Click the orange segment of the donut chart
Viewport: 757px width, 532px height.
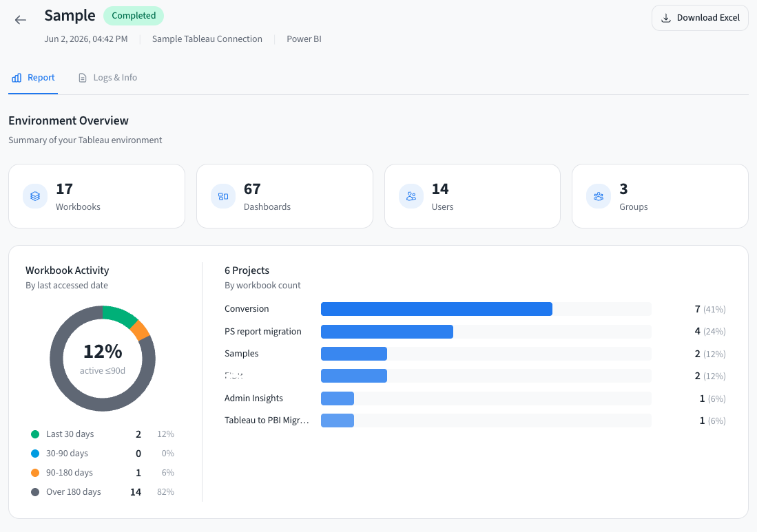point(141,331)
